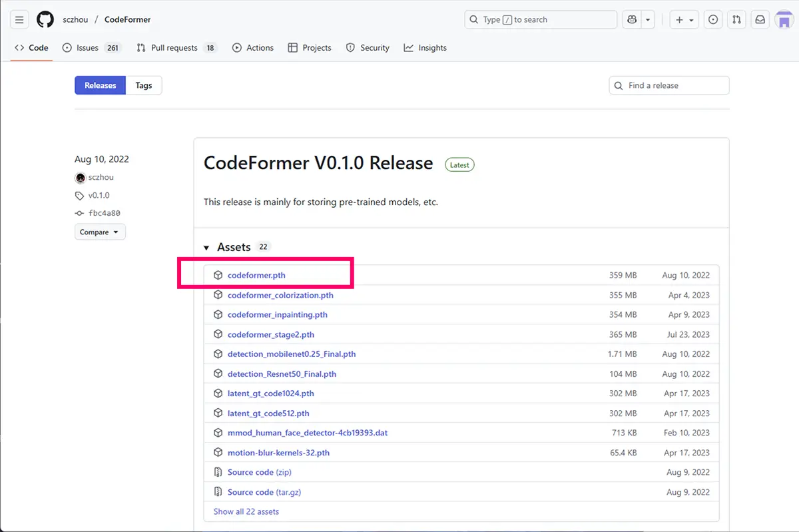
Task: Switch to the Releases view
Action: click(100, 85)
